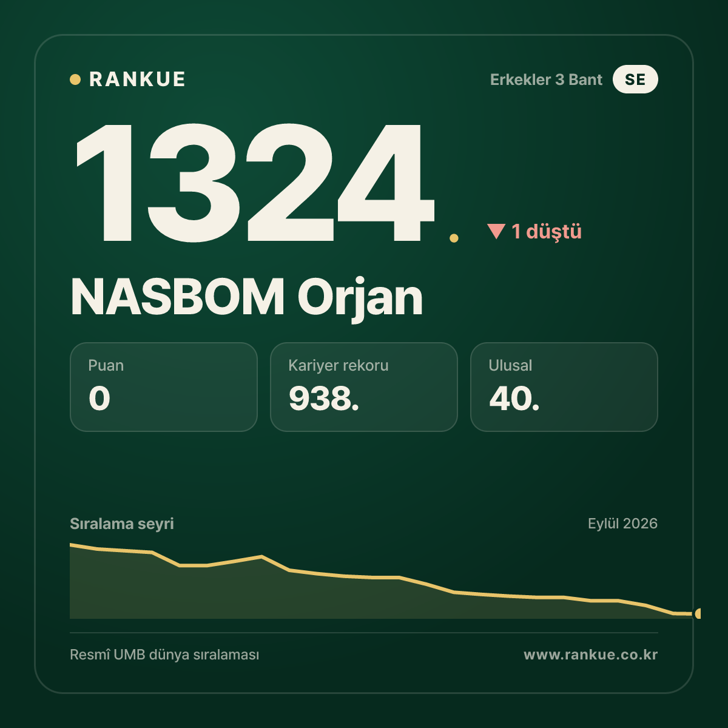Click the RANKUE logo text
This screenshot has width=728, height=728.
click(x=137, y=79)
